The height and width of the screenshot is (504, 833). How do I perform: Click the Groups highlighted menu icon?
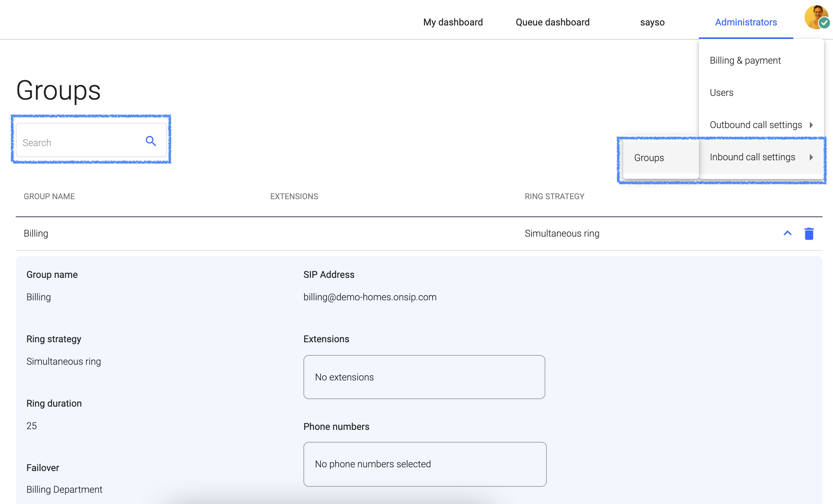[649, 157]
